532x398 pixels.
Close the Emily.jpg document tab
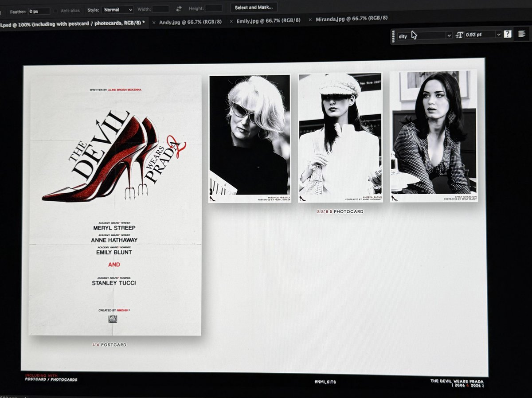pos(231,21)
